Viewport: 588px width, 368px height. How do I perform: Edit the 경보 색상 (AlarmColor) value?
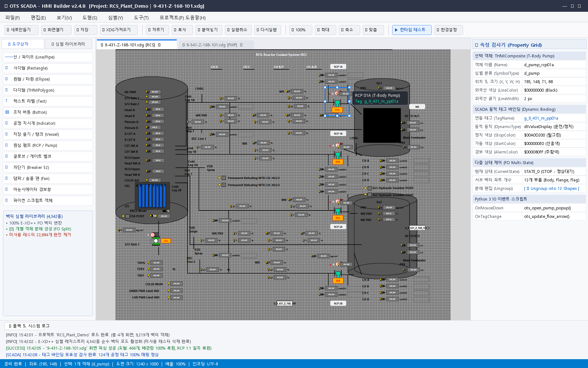554,152
